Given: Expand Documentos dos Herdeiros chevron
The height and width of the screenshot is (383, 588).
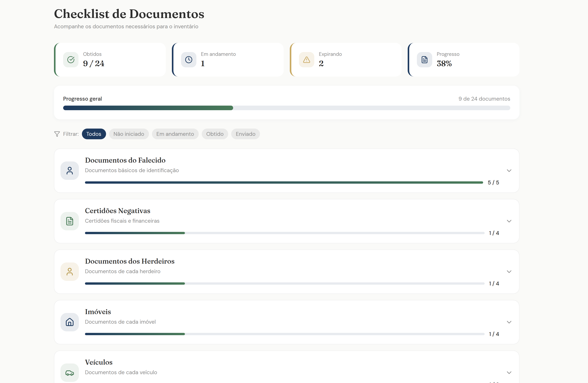Looking at the screenshot, I should pos(509,272).
